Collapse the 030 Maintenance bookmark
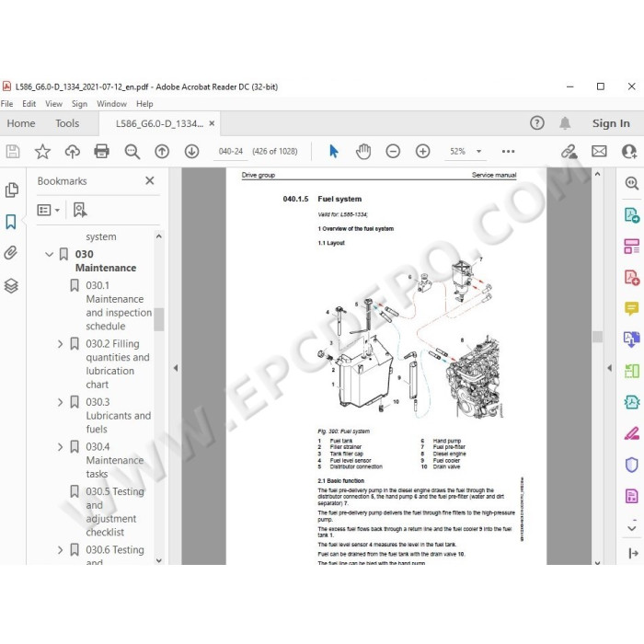This screenshot has width=644, height=644. click(x=50, y=255)
